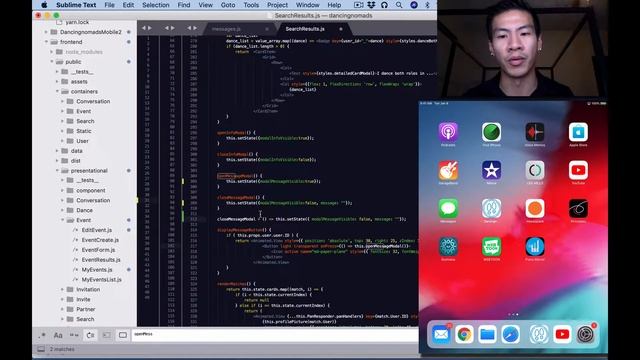Toggle highlight matches option
This screenshot has width=640, height=360.
click(122, 336)
